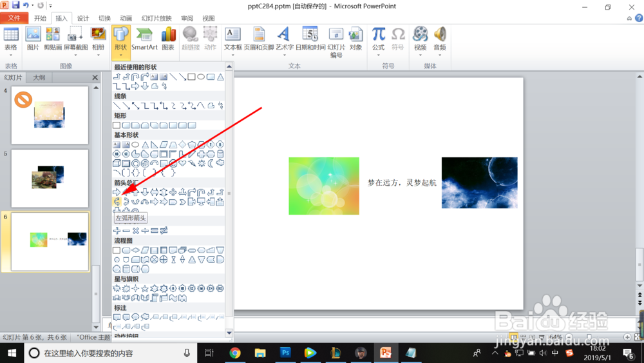The image size is (644, 363).
Task: Select the green bokeh image on slide
Action: pyautogui.click(x=324, y=186)
